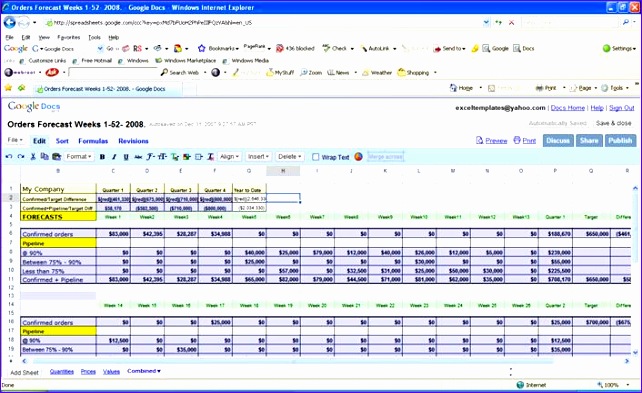Toggle the Wrap Text checkbox

pos(316,157)
